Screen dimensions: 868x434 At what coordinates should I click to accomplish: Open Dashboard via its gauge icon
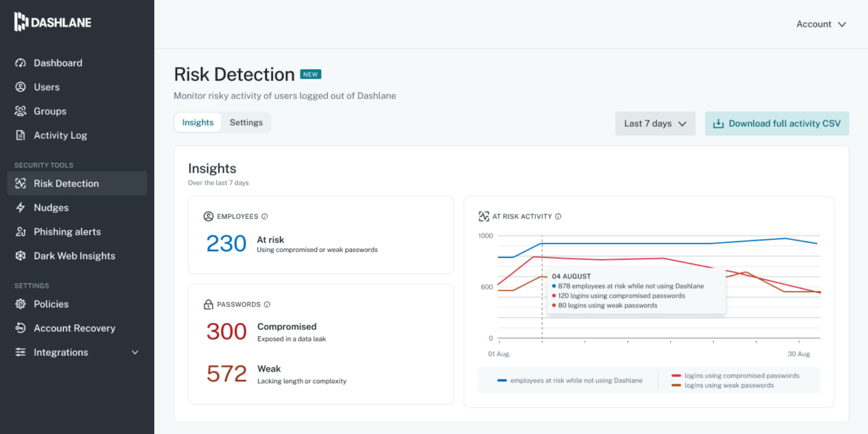tap(21, 63)
